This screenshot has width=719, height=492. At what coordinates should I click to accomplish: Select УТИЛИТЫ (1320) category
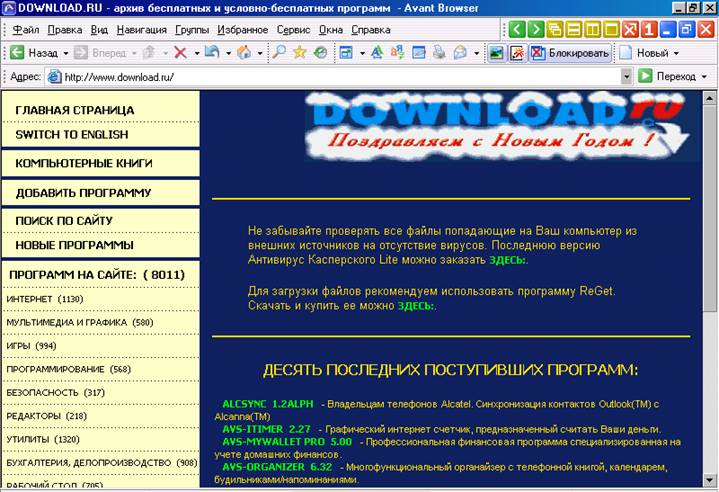43,439
